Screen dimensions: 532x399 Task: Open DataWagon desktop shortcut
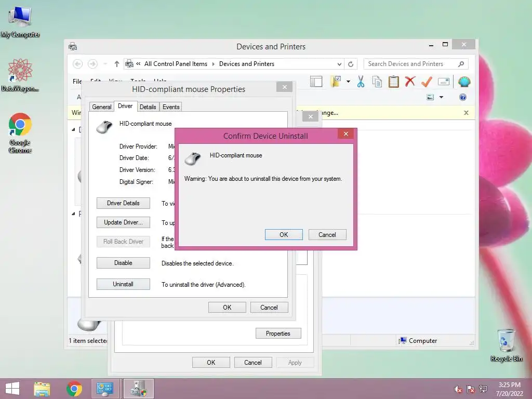click(20, 75)
